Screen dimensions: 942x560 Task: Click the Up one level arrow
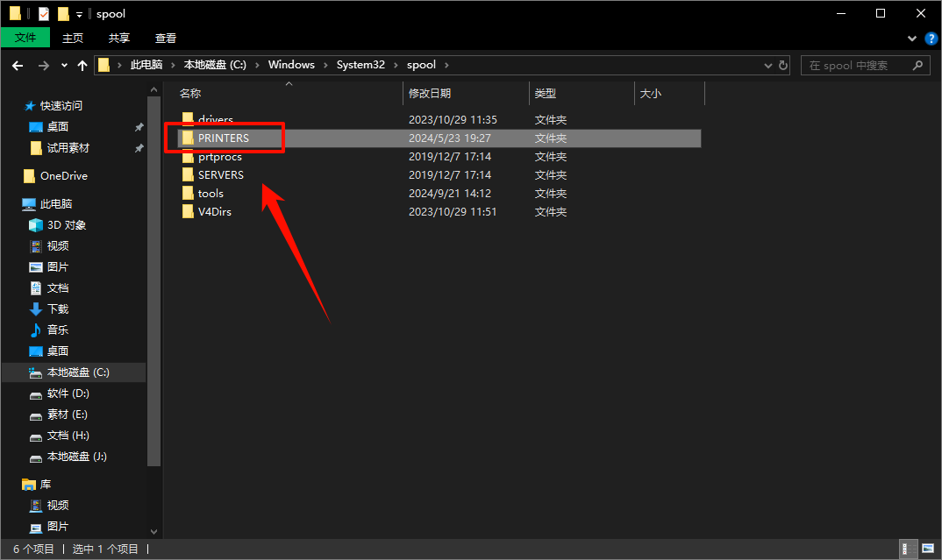click(x=82, y=66)
